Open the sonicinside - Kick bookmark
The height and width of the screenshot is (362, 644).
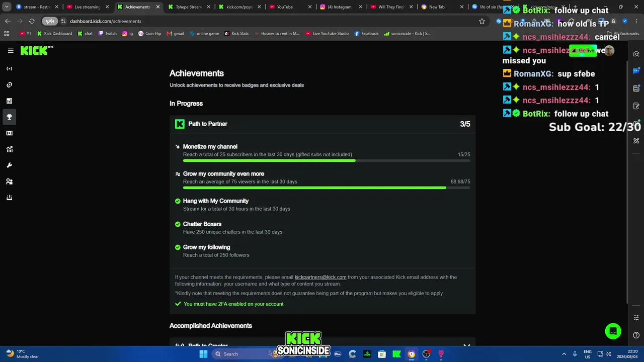click(407, 34)
